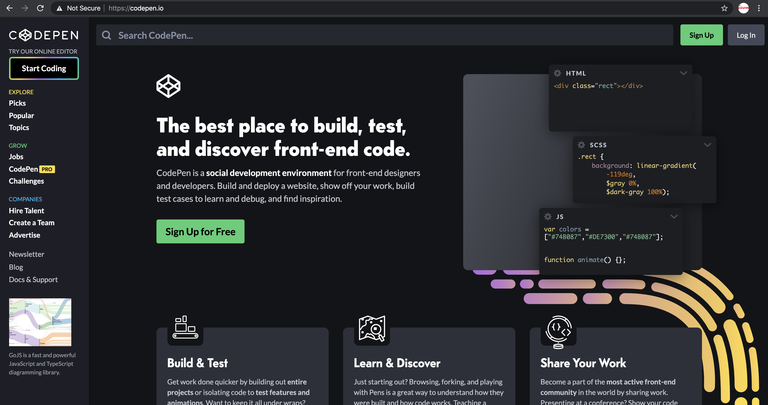Click the 'Build & Test' card heading

coord(197,363)
